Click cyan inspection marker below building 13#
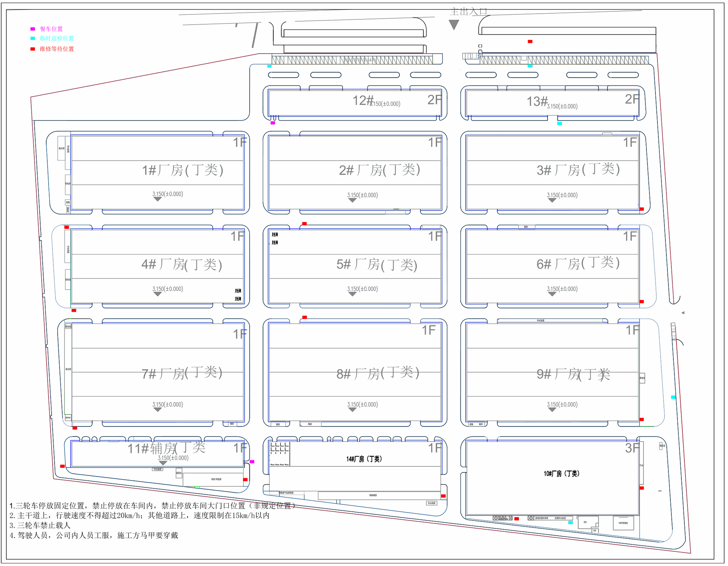This screenshot has height=566, width=728. point(559,123)
